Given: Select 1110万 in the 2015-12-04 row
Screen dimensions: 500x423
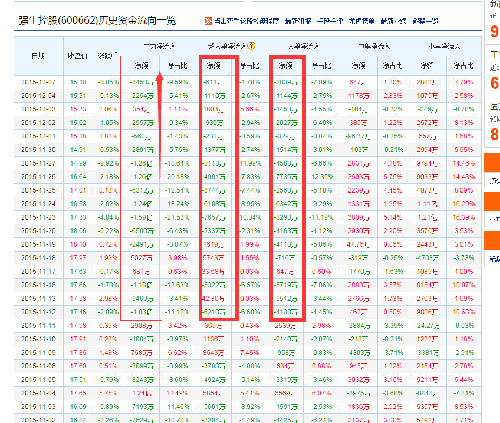Looking at the screenshot, I should [x=215, y=96].
